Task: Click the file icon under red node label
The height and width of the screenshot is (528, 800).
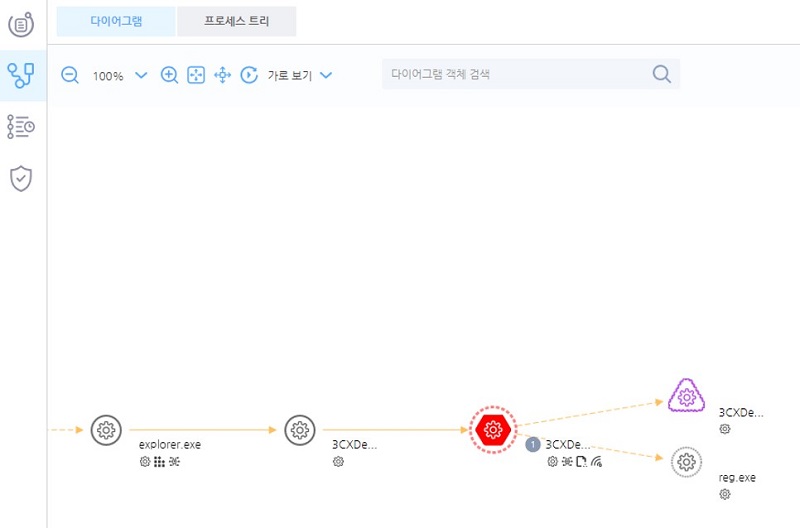Action: click(x=581, y=462)
